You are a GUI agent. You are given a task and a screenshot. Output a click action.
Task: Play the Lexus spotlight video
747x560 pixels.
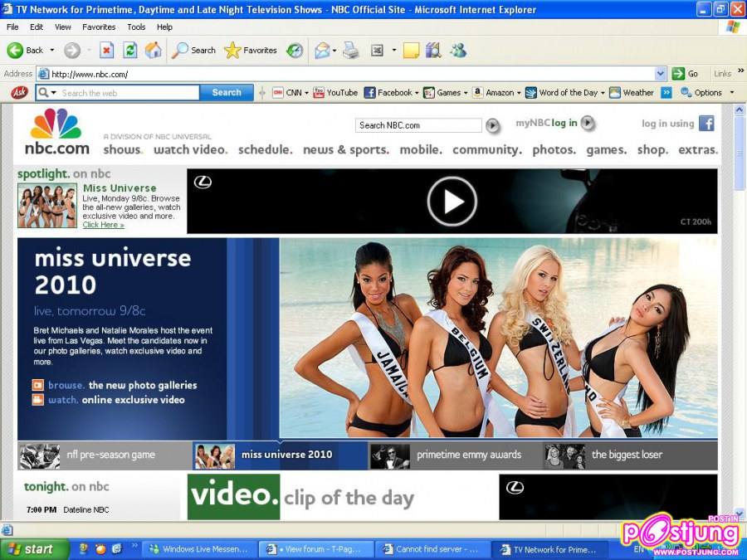point(452,201)
